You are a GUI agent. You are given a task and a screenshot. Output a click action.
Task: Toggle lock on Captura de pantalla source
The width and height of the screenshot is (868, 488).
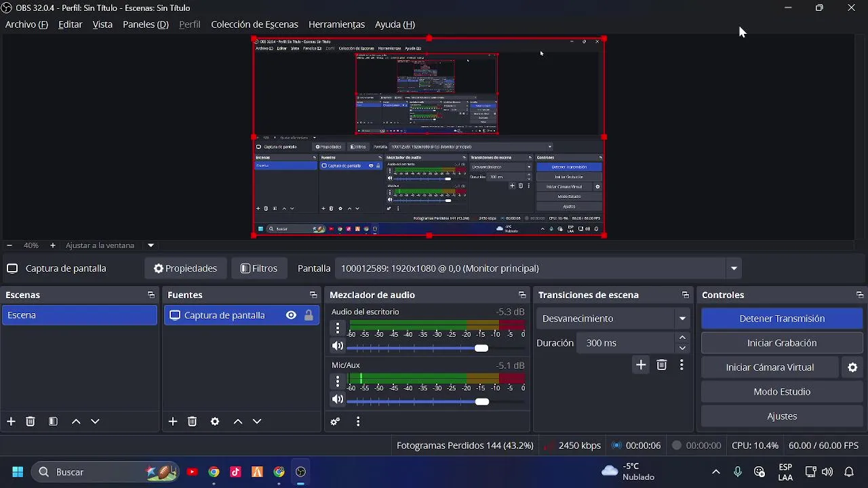pyautogui.click(x=309, y=315)
